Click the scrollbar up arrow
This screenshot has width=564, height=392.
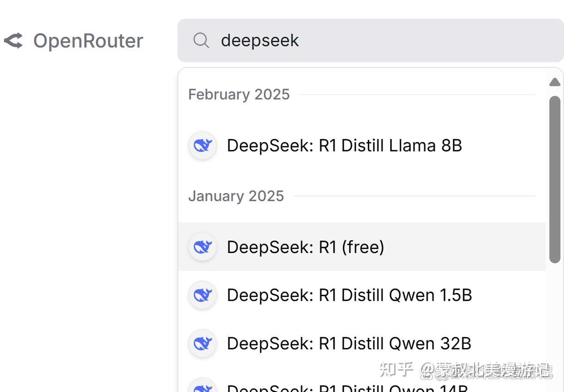pyautogui.click(x=554, y=82)
